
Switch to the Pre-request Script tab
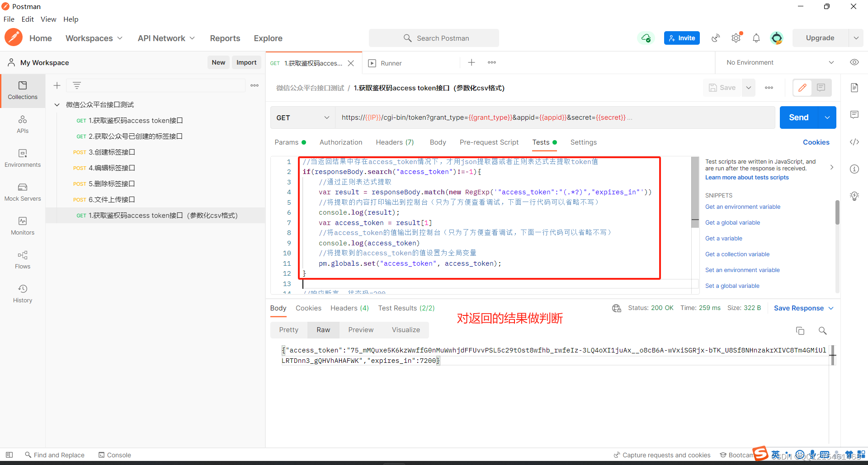pos(489,142)
